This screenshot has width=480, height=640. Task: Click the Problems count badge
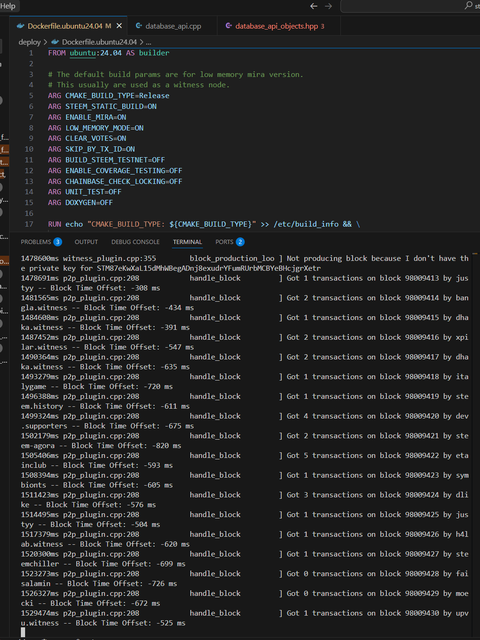[x=58, y=242]
